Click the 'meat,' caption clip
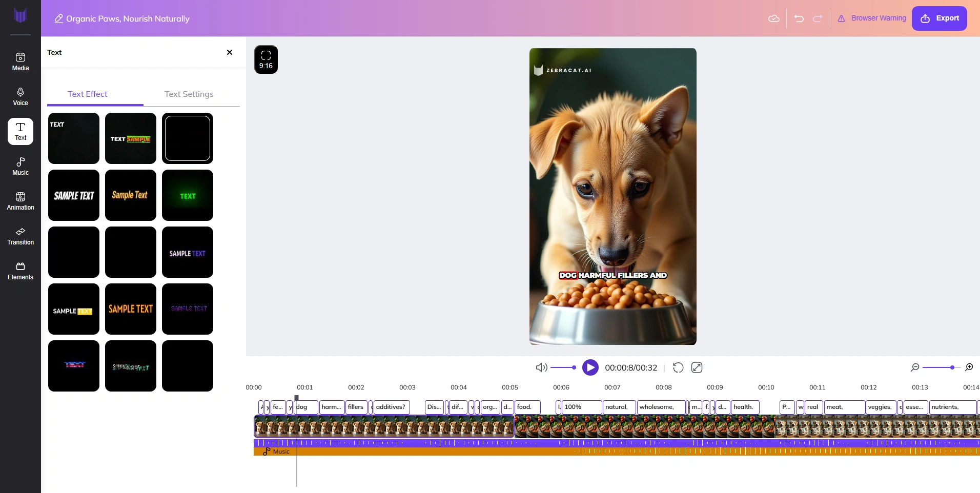980x493 pixels. coord(845,407)
